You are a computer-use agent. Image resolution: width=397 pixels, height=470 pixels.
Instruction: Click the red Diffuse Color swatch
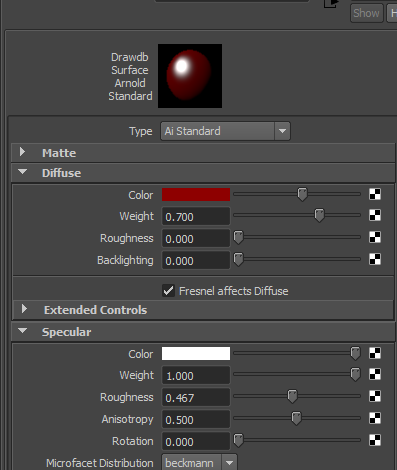(196, 195)
